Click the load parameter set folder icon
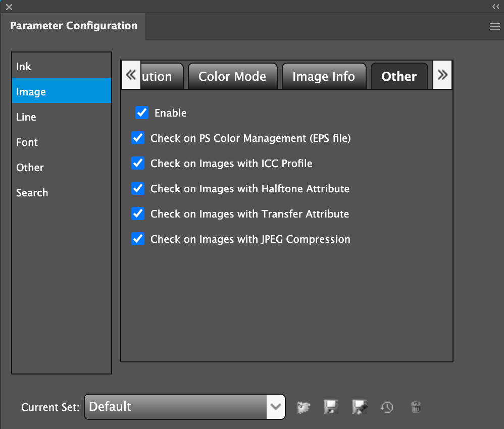504x429 pixels. [303, 407]
